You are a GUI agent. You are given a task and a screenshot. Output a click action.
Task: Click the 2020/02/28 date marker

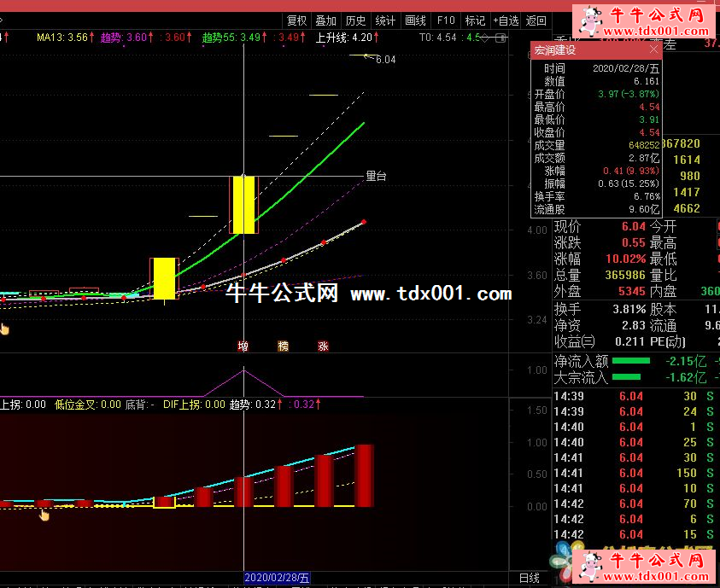[277, 578]
